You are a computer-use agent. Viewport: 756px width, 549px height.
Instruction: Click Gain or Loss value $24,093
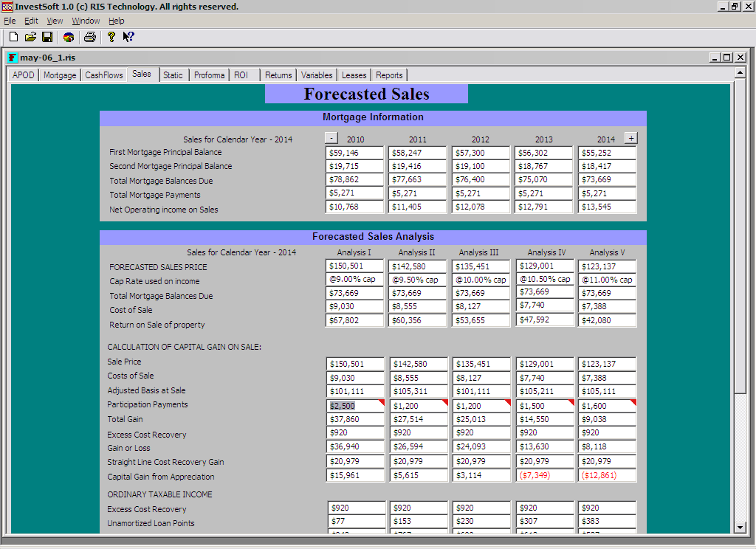coord(481,447)
